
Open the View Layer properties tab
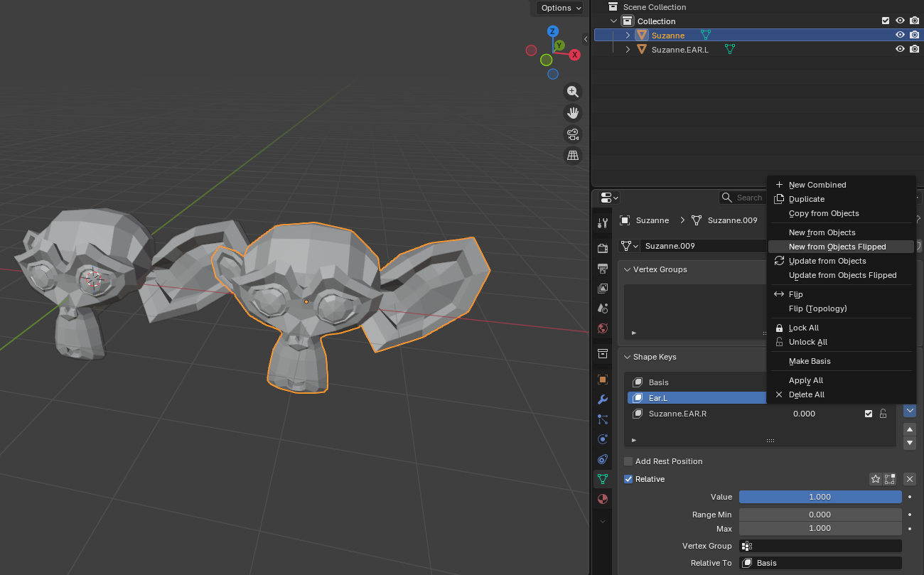pyautogui.click(x=603, y=288)
